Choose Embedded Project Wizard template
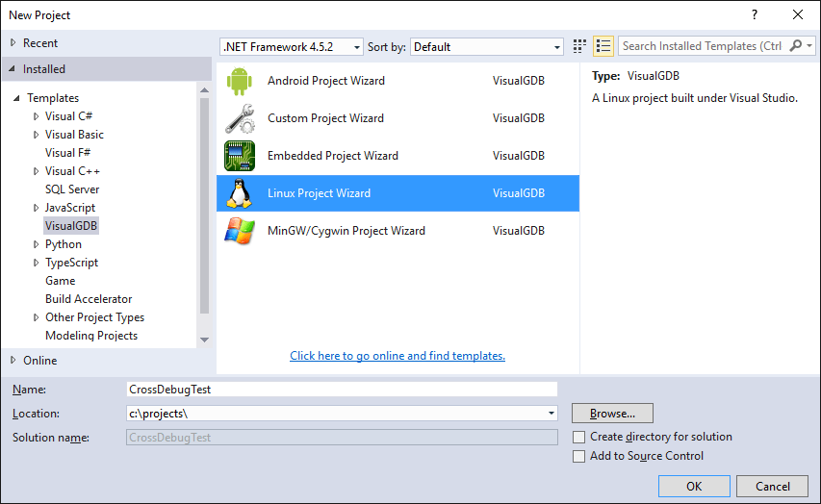821x504 pixels. click(398, 156)
